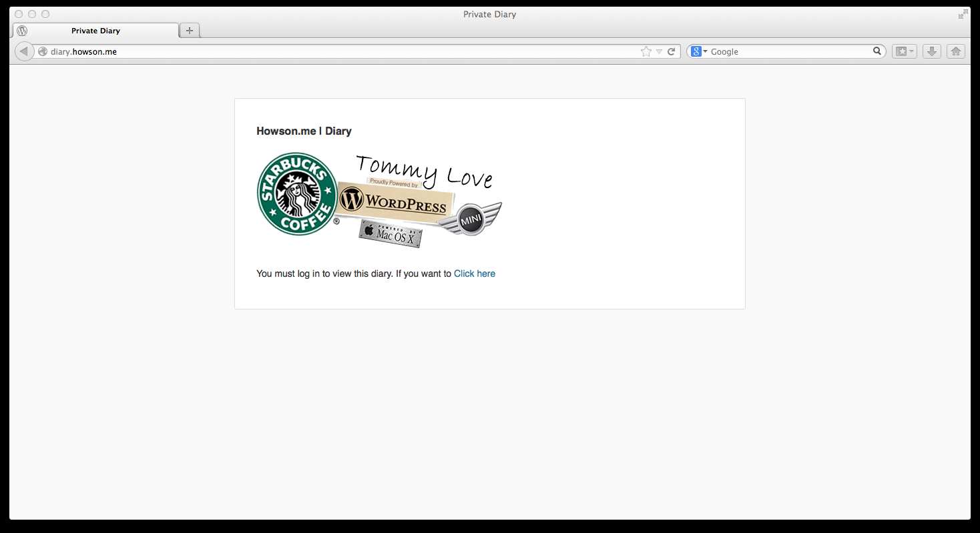Open the URL history dropdown arrow

[x=659, y=51]
